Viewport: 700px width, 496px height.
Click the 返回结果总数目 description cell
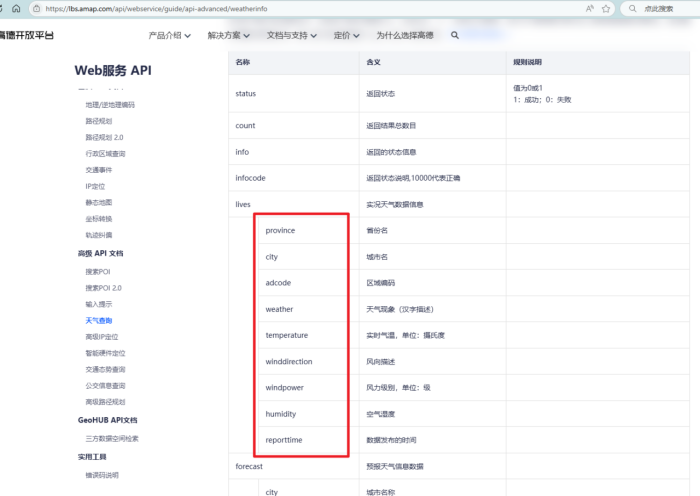tap(433, 125)
